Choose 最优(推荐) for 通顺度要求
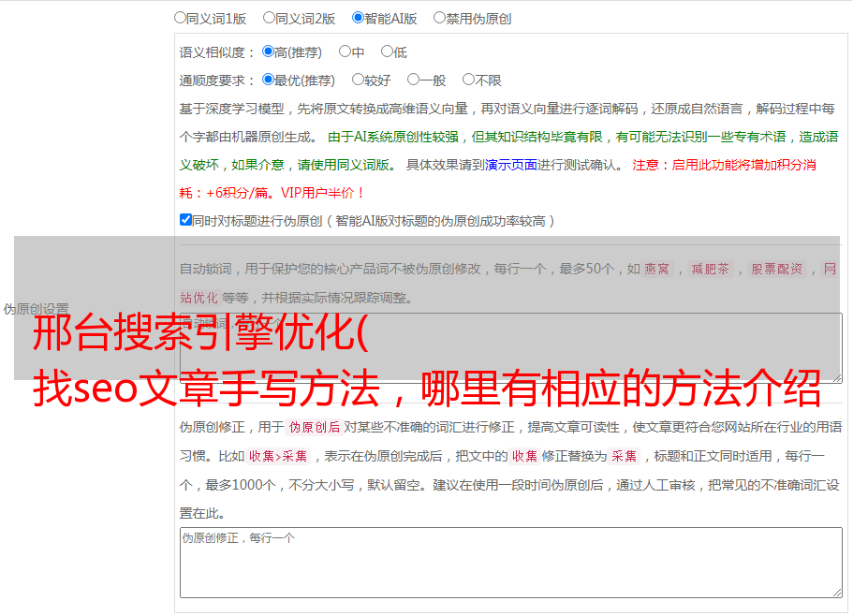The height and width of the screenshot is (616, 853). pos(268,80)
